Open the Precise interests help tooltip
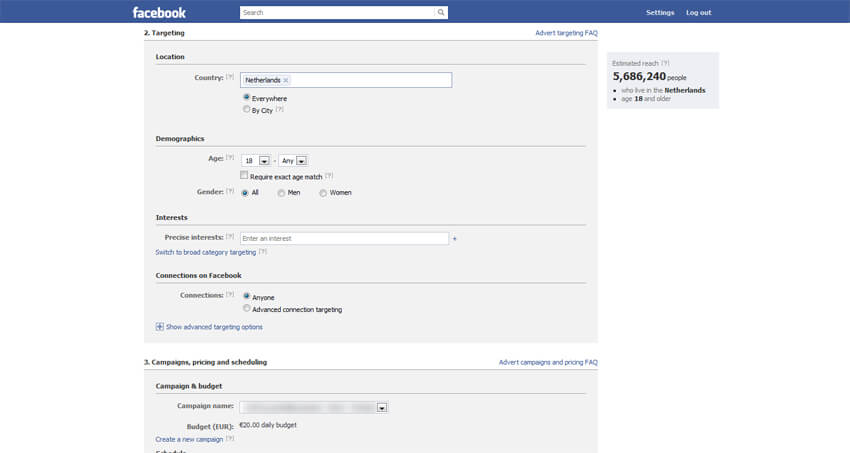 pos(230,237)
